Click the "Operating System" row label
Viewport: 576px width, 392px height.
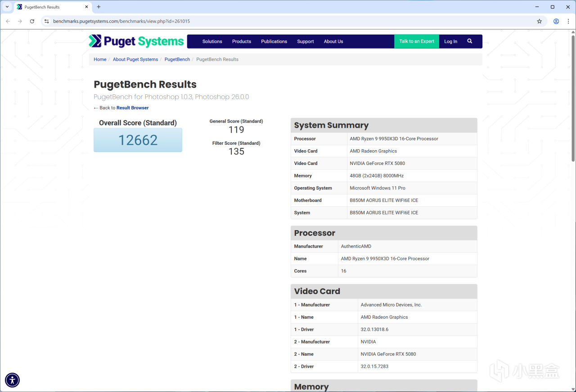[x=313, y=188]
